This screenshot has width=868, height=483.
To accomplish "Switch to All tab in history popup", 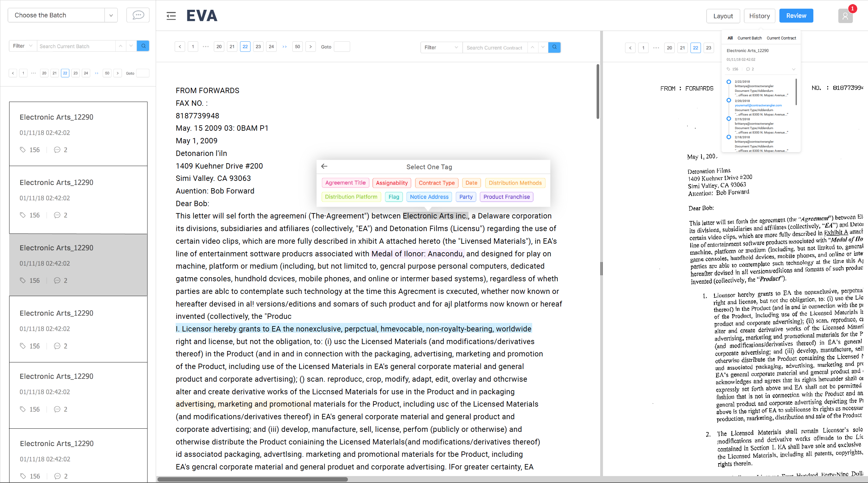I will tap(730, 38).
